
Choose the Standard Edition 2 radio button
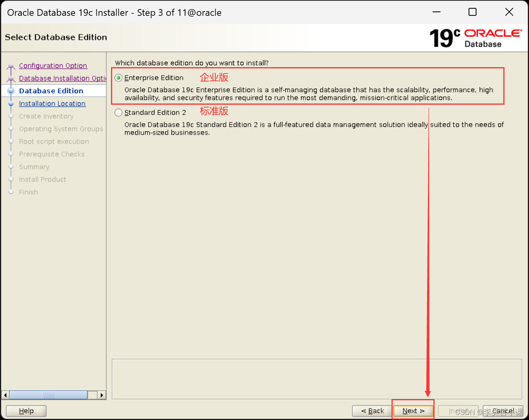coord(119,113)
